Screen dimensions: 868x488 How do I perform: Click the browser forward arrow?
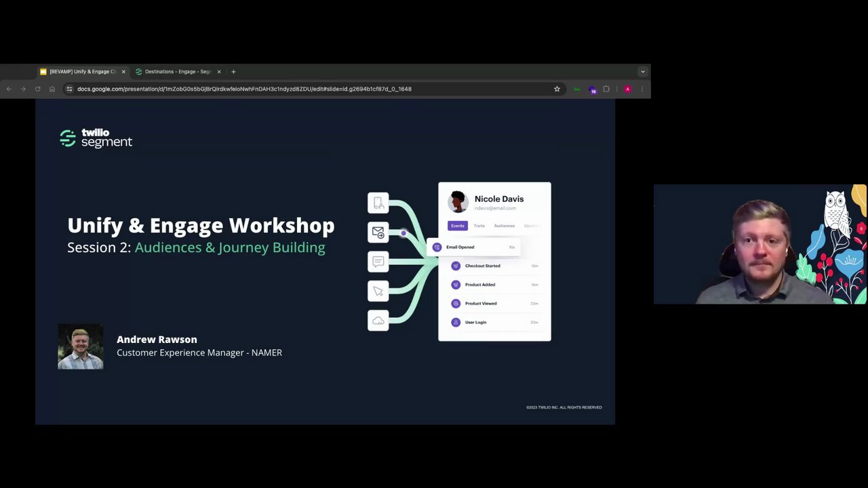pyautogui.click(x=23, y=89)
